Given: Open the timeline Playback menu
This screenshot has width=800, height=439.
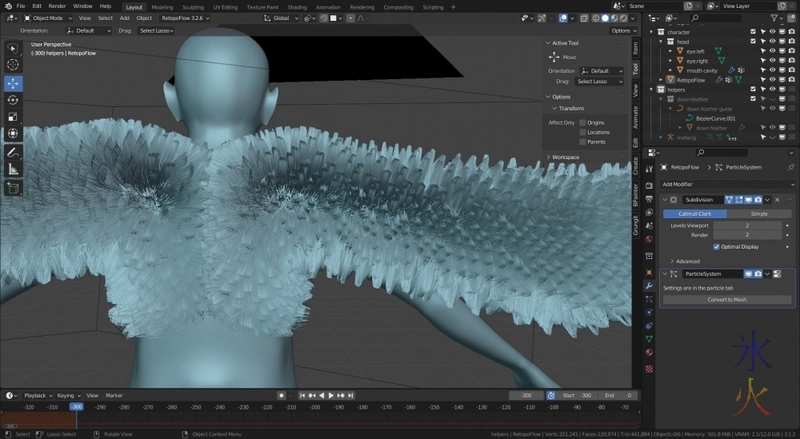Looking at the screenshot, I should pyautogui.click(x=38, y=396).
